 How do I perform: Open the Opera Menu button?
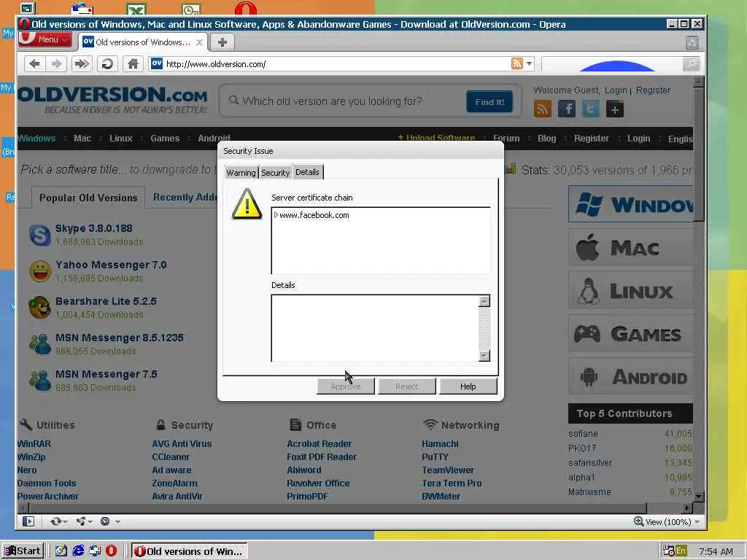(x=46, y=39)
